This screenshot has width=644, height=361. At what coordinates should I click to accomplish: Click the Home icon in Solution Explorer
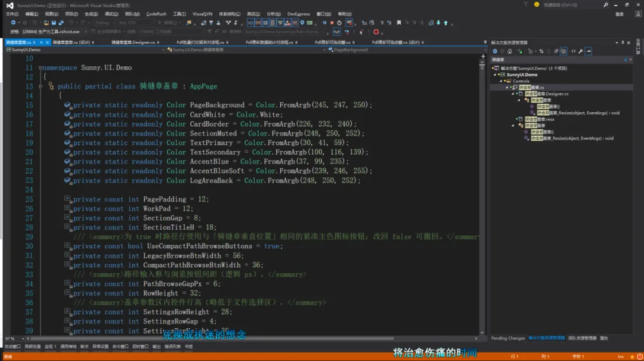click(x=510, y=51)
